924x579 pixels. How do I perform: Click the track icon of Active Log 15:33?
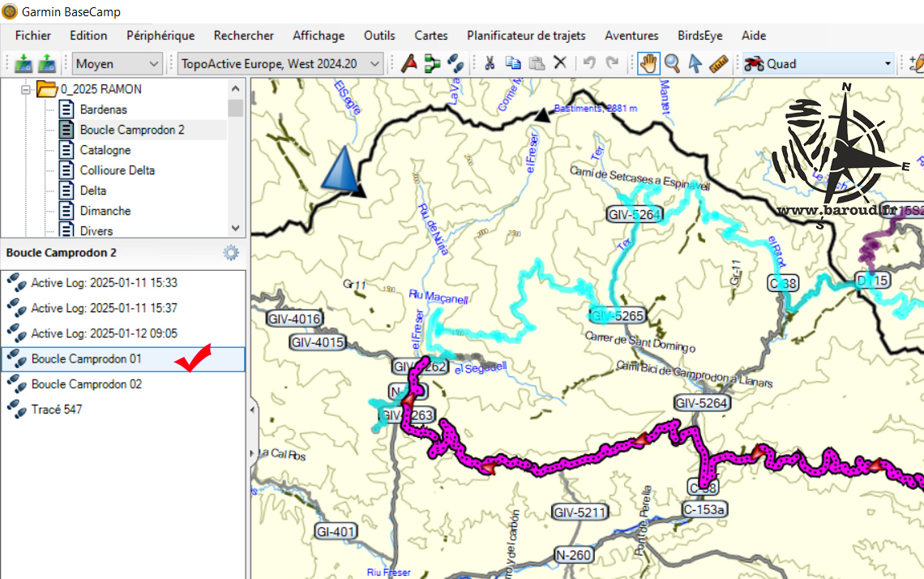[x=16, y=282]
